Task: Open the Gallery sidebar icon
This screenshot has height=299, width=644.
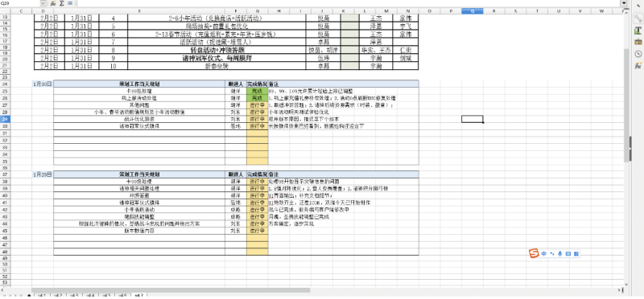Action: (638, 42)
